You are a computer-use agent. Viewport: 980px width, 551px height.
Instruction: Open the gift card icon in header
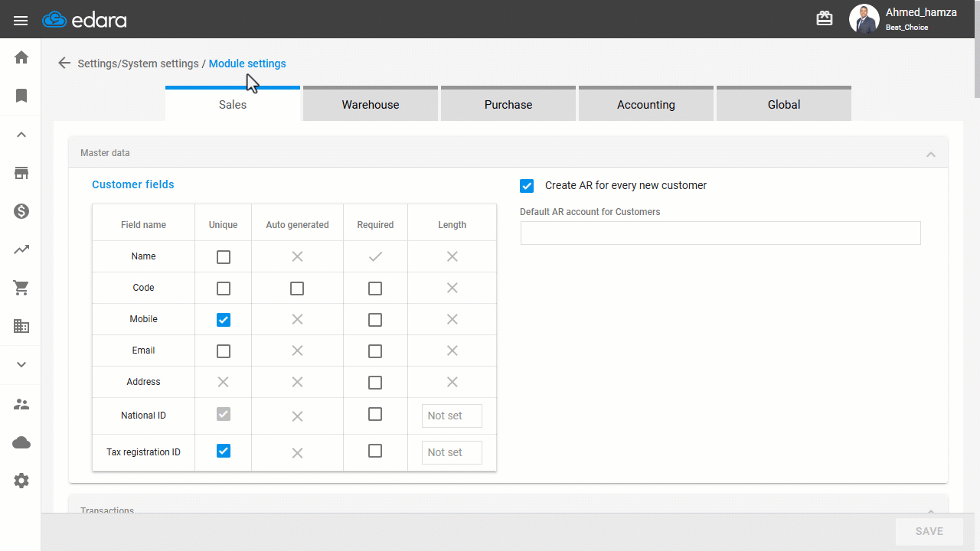(x=825, y=19)
